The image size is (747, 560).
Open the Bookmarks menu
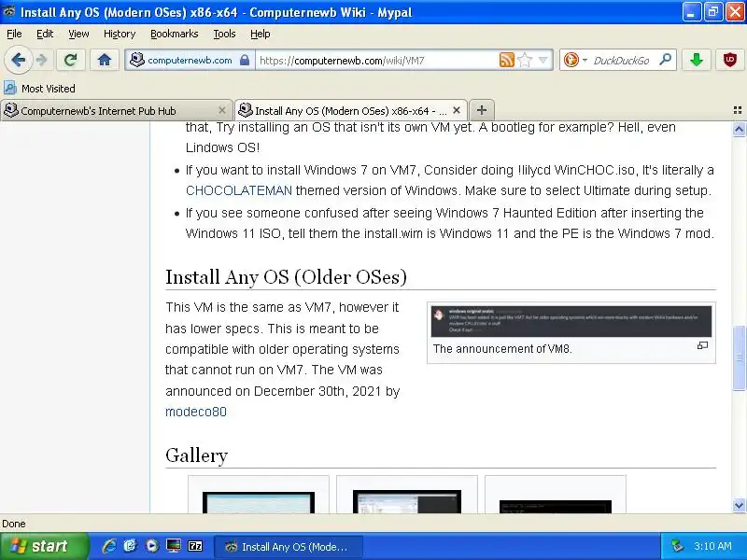point(174,34)
